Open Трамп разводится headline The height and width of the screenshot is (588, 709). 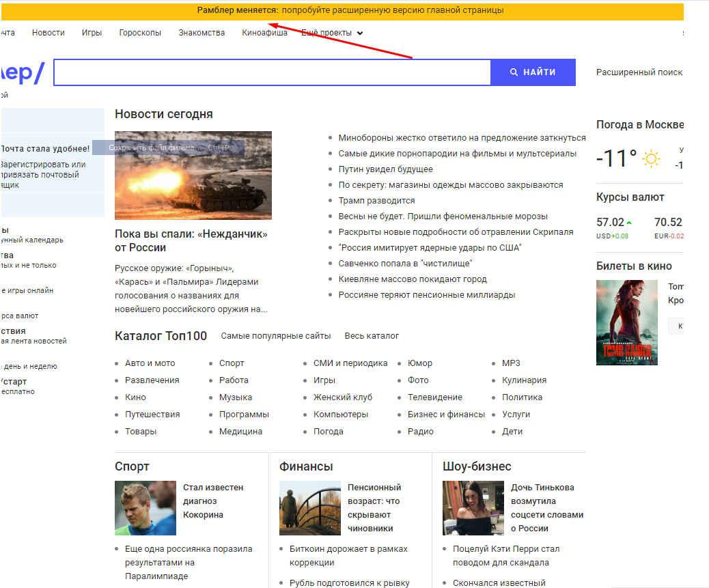(376, 201)
